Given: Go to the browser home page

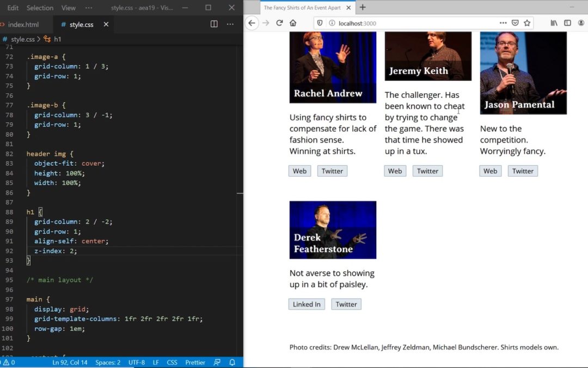Looking at the screenshot, I should click(293, 23).
